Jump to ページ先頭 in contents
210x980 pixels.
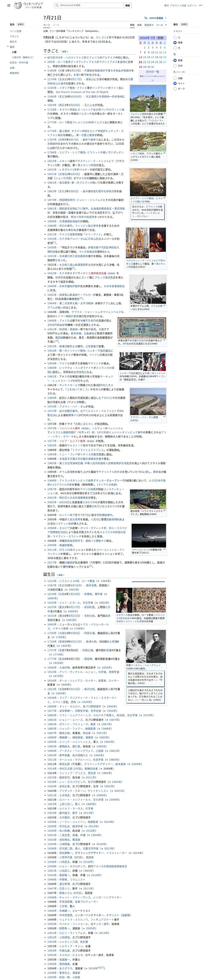[x=16, y=31]
